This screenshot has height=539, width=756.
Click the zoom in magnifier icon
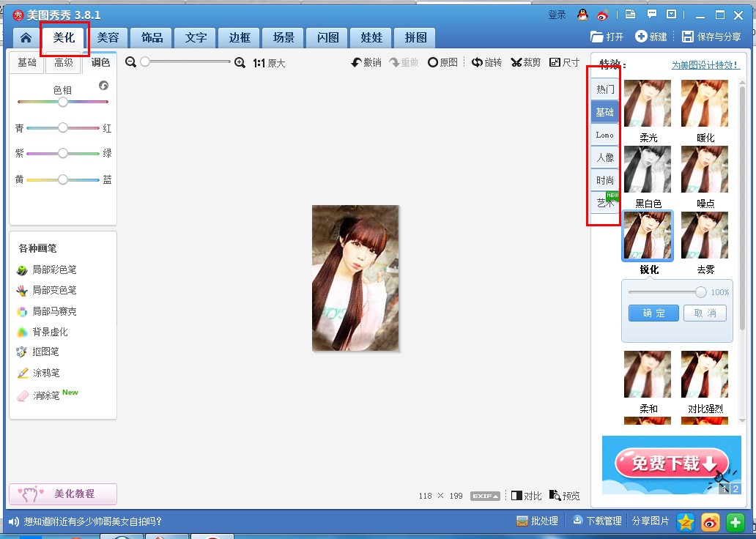240,63
